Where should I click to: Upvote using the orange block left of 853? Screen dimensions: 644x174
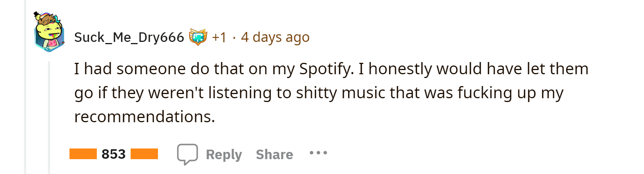point(83,154)
